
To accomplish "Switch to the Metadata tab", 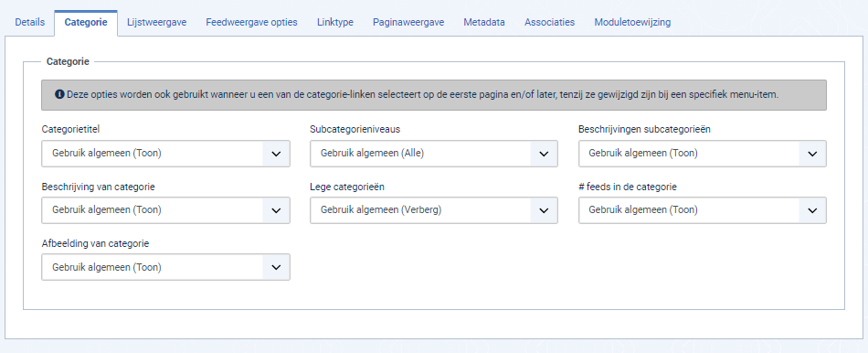I will click(x=484, y=22).
